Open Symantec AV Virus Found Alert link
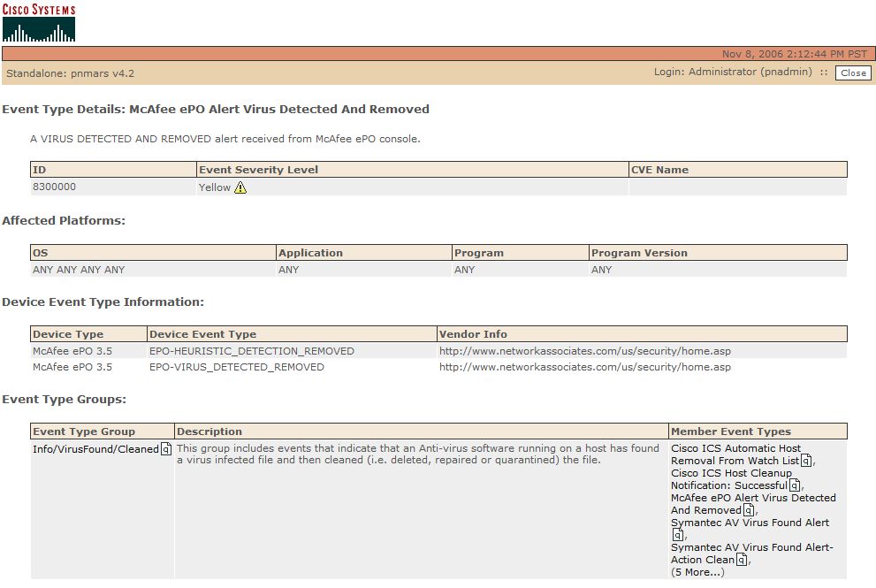The height and width of the screenshot is (588, 876). (750, 523)
